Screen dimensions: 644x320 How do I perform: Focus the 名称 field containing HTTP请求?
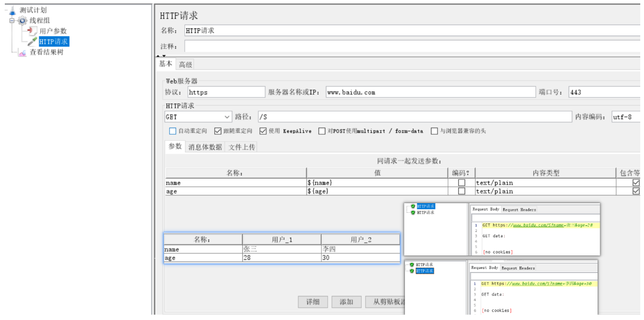(x=412, y=30)
